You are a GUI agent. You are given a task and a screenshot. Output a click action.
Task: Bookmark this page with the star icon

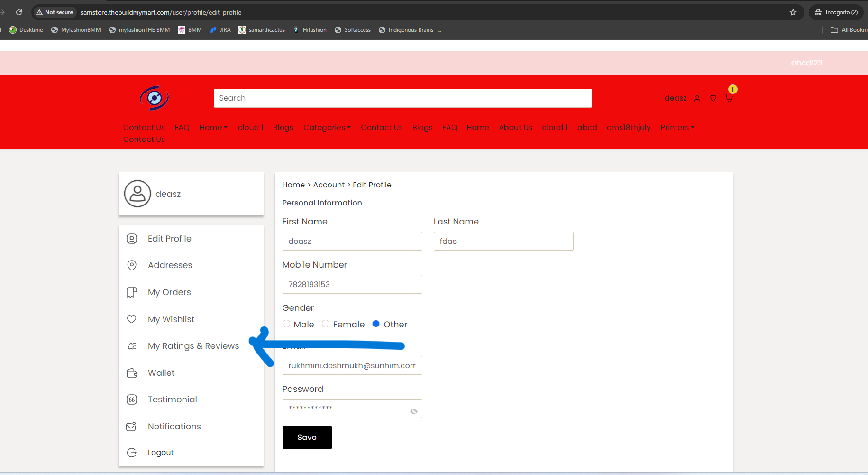[x=793, y=12]
